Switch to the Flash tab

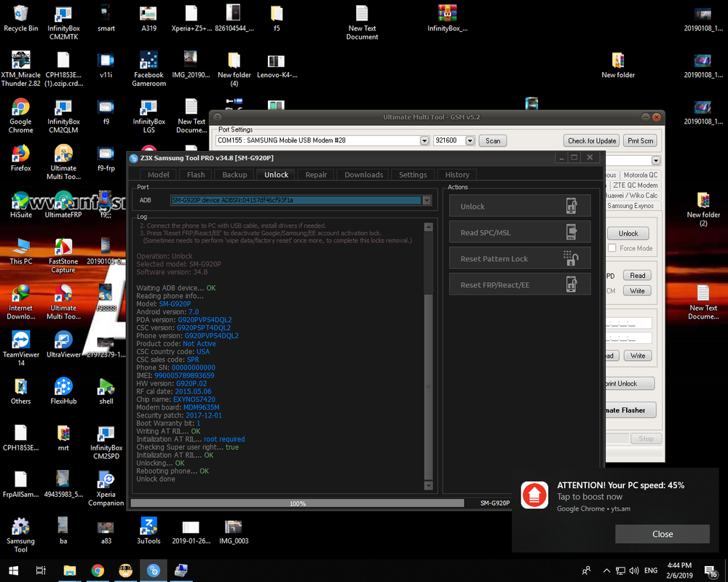[196, 175]
